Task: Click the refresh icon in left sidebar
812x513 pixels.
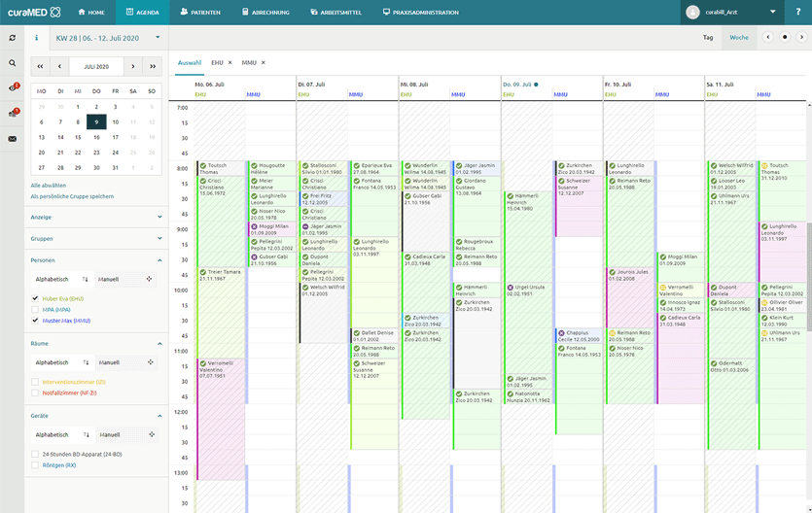Action: [13, 38]
